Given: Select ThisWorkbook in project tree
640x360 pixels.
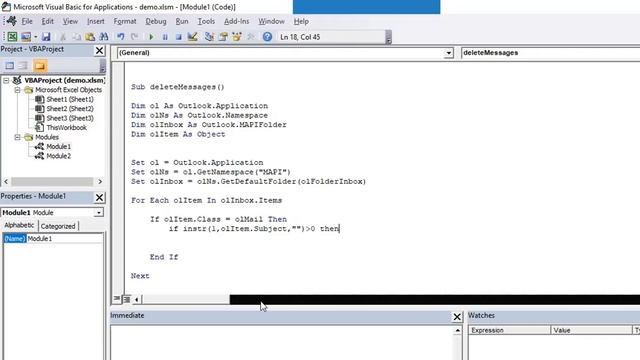Looking at the screenshot, I should point(66,127).
